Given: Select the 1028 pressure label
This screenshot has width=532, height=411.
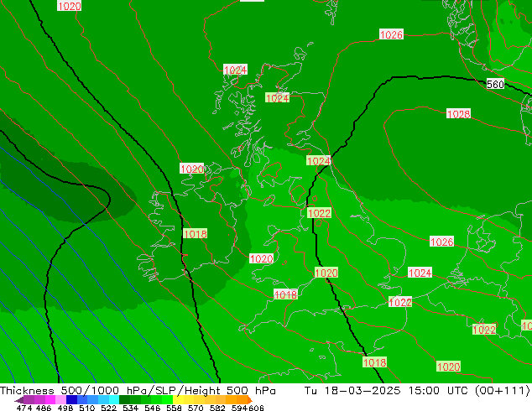Looking at the screenshot, I should tap(458, 114).
